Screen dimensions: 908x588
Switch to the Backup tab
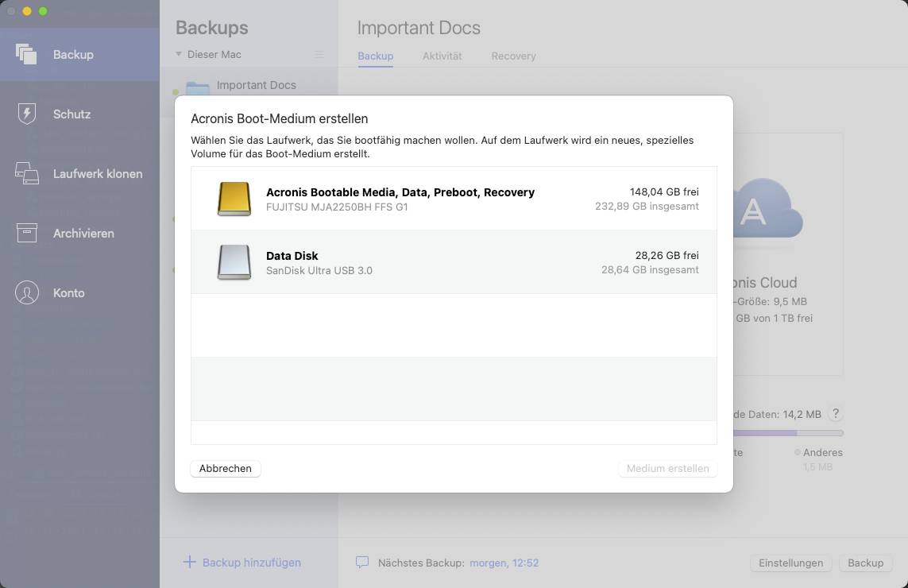(x=375, y=56)
